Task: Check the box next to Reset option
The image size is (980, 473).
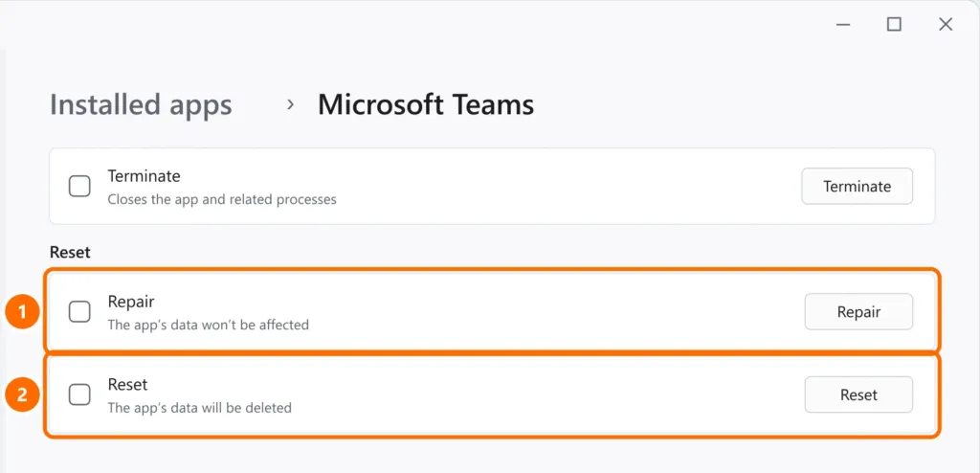Action: tap(79, 394)
